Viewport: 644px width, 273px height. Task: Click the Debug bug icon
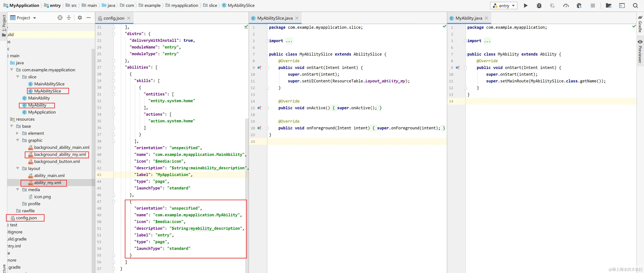tap(539, 6)
